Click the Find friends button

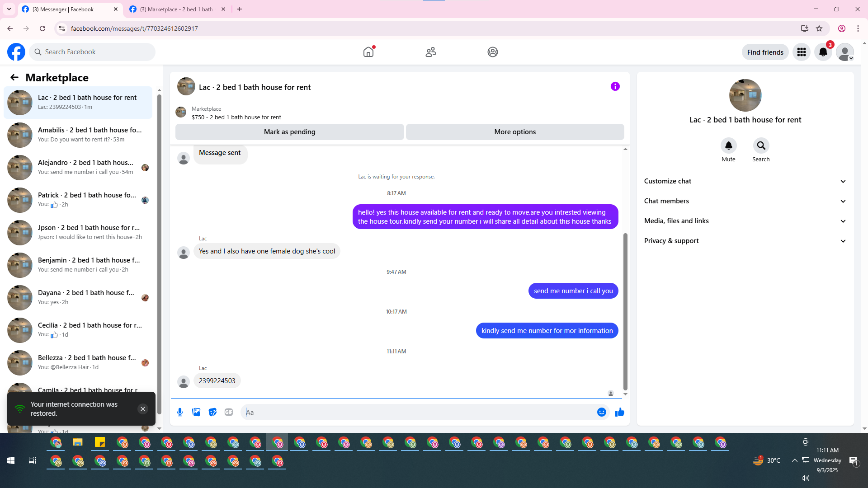[765, 52]
